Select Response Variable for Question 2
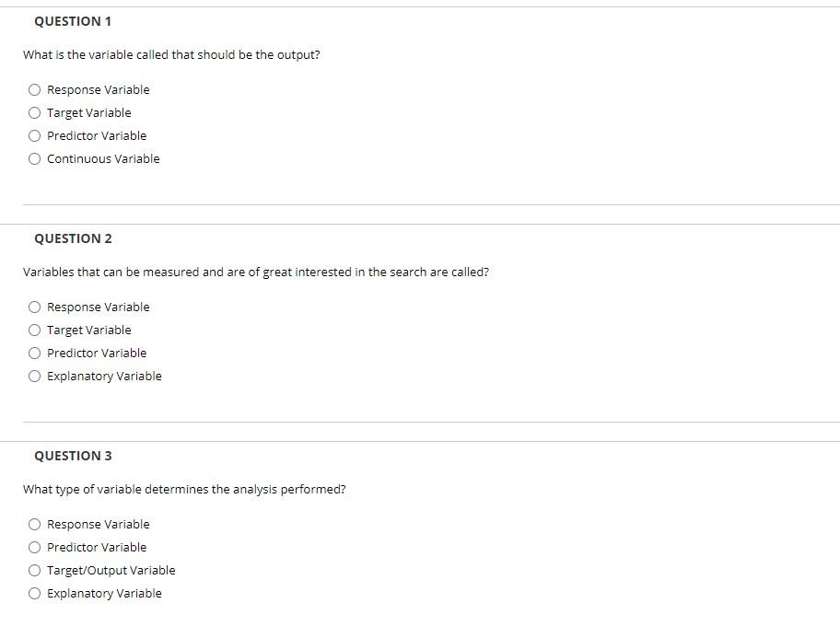 click(35, 307)
